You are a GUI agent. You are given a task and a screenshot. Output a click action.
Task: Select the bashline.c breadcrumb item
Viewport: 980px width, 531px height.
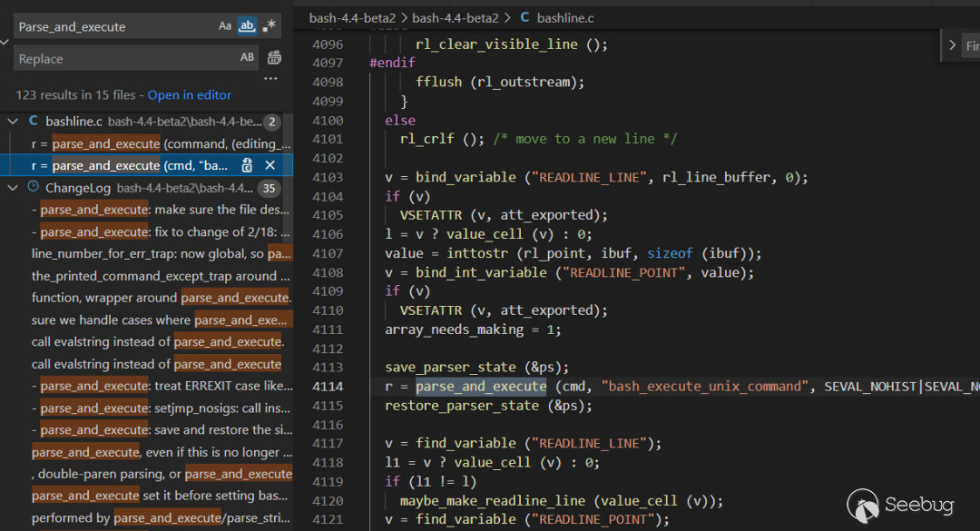coord(567,17)
